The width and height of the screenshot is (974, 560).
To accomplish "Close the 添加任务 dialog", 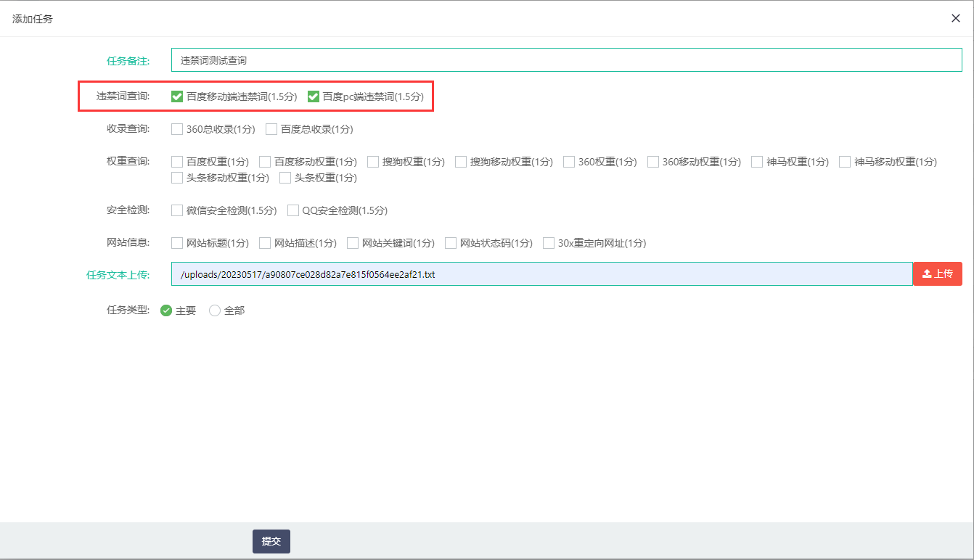I will pos(956,18).
